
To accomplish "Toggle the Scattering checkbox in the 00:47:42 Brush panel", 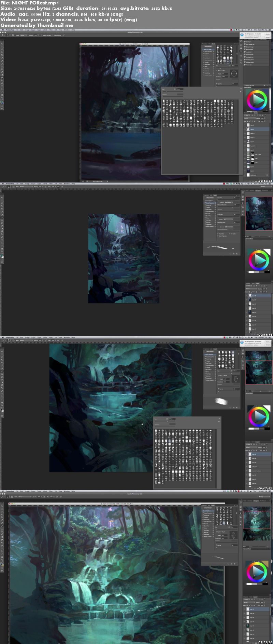I will click(x=205, y=359).
